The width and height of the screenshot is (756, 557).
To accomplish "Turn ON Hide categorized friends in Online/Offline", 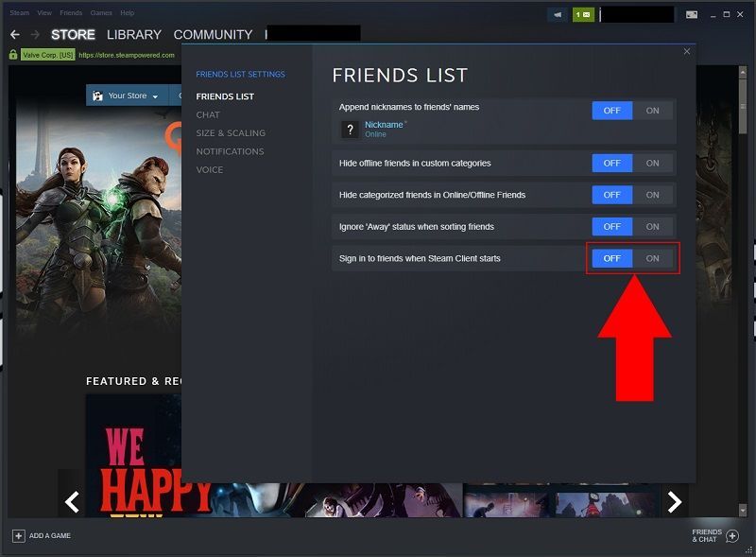I will click(652, 195).
